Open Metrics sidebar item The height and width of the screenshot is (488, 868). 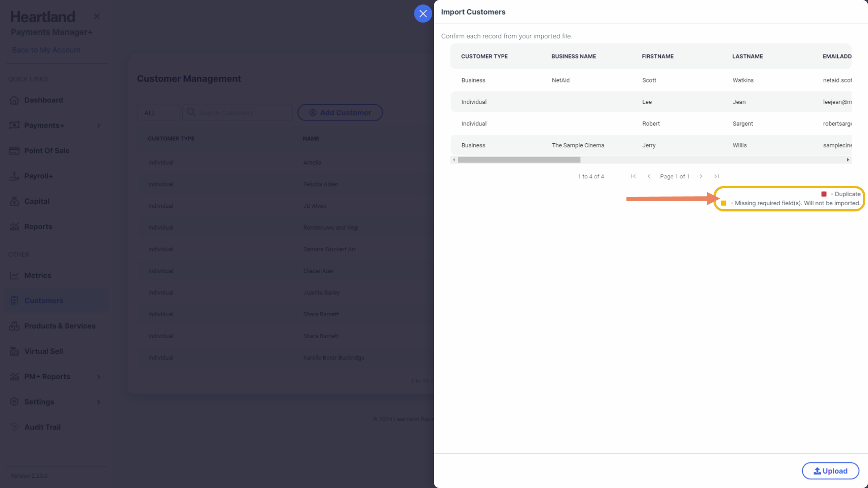[x=38, y=275]
